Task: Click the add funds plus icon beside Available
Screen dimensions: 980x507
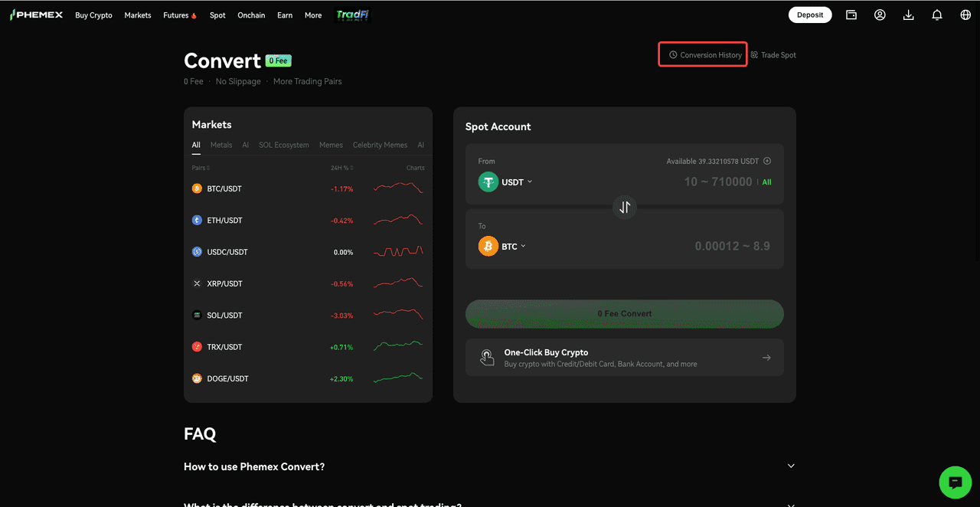Action: click(767, 161)
